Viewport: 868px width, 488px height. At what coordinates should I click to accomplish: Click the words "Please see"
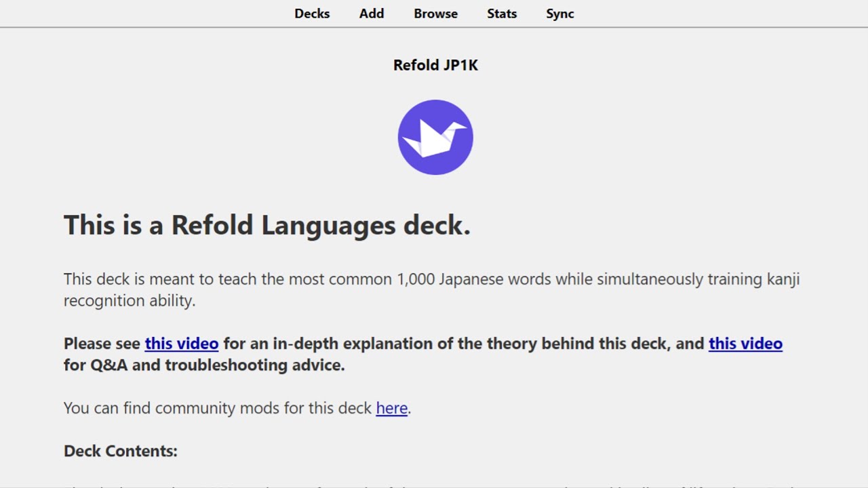click(102, 344)
